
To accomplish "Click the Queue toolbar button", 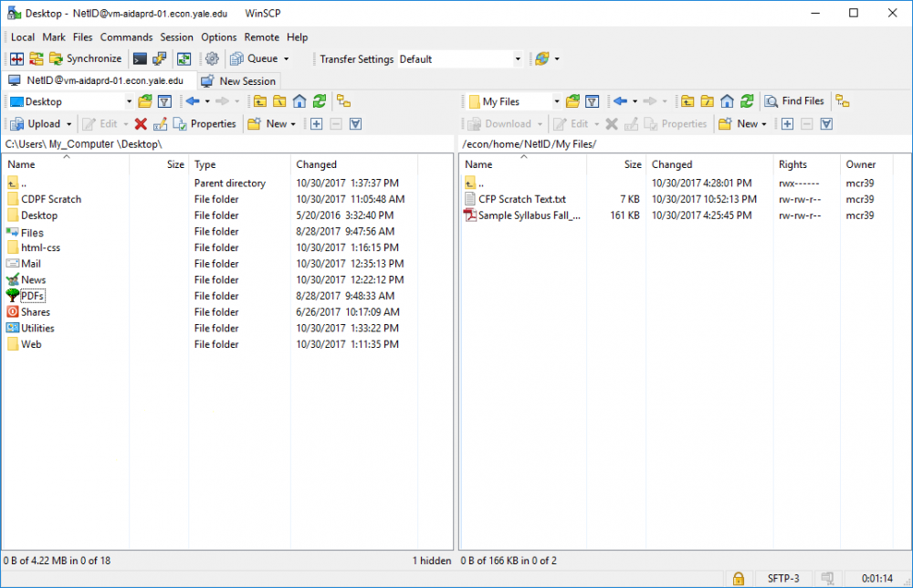I will 255,58.
